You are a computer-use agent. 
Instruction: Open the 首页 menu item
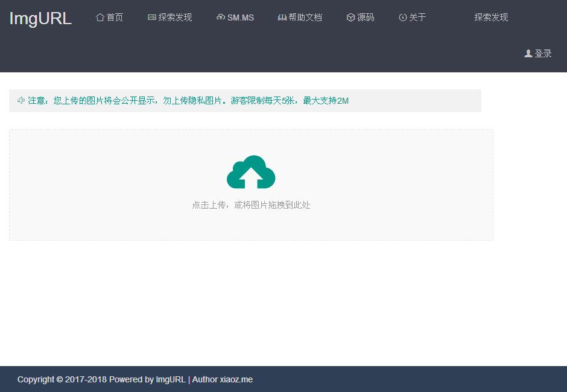pyautogui.click(x=115, y=17)
